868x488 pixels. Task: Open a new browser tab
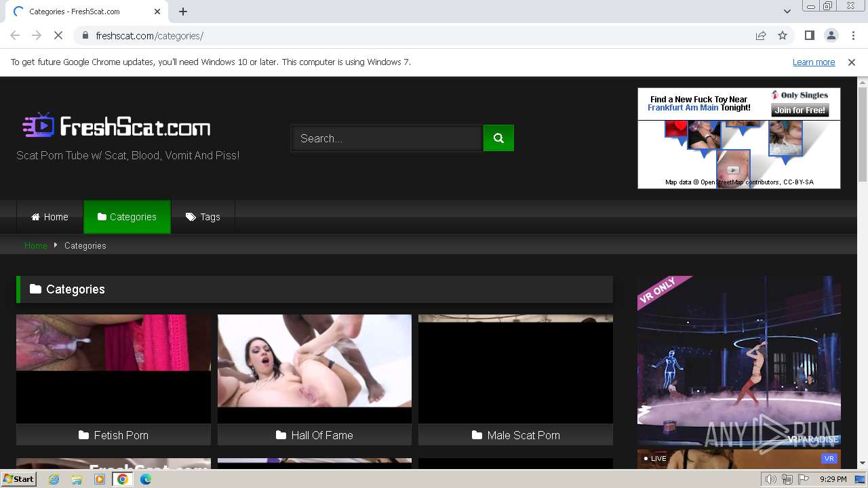tap(183, 11)
